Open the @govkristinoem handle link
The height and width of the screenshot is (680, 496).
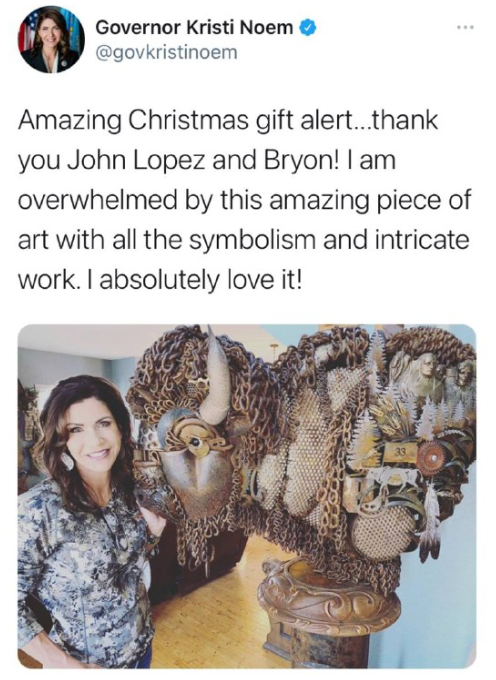pyautogui.click(x=166, y=53)
